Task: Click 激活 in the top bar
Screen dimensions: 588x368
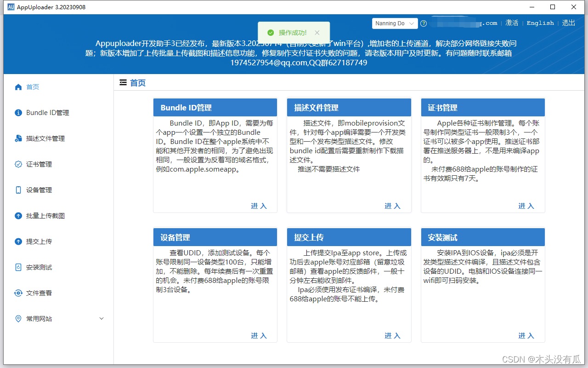Action: 512,23
